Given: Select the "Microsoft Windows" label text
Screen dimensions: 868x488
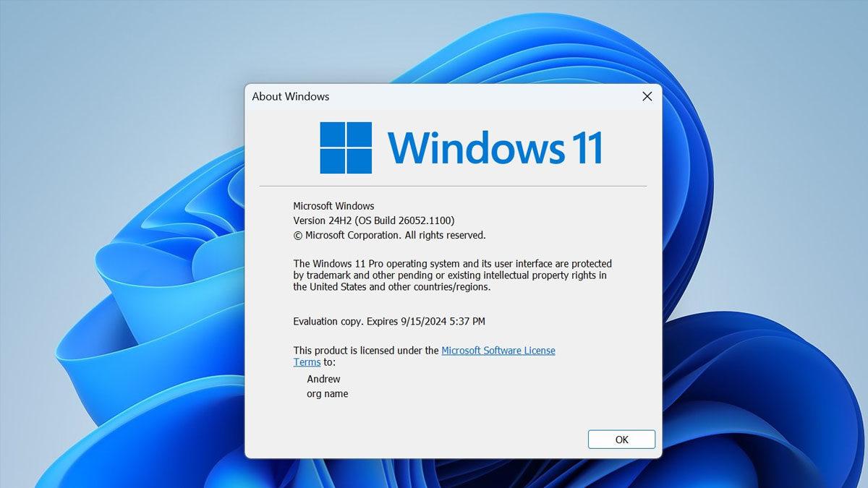Looking at the screenshot, I should pyautogui.click(x=333, y=205).
